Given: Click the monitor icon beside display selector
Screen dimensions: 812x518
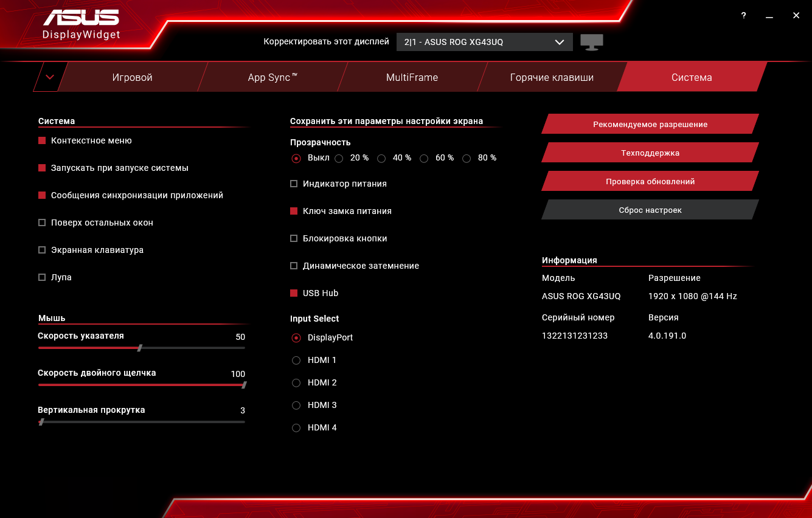Looking at the screenshot, I should pos(591,42).
